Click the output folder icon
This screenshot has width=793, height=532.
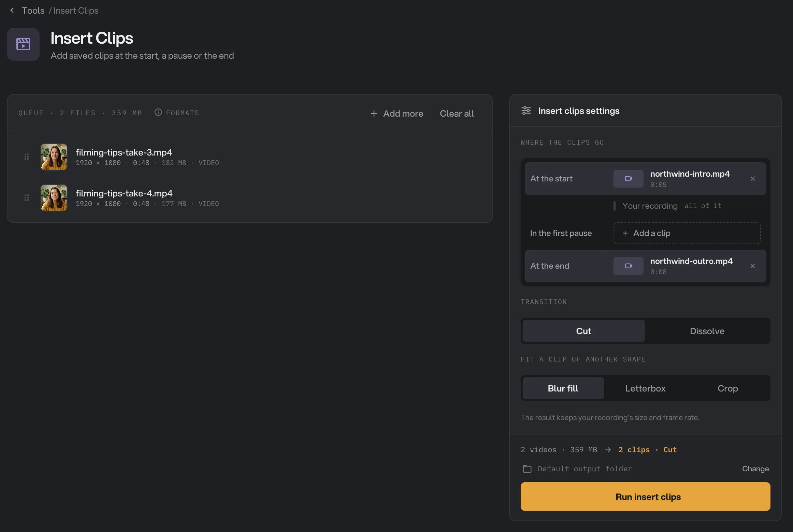[x=527, y=469]
